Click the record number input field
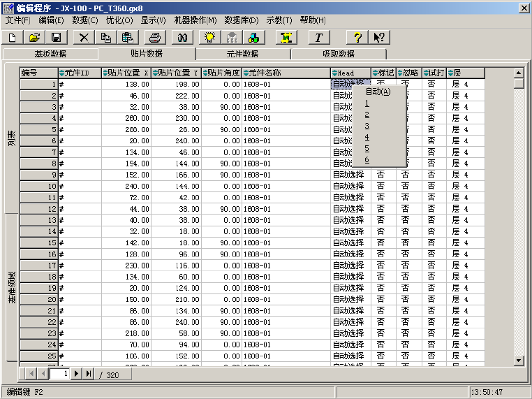This screenshot has height=399, width=532. pyautogui.click(x=60, y=374)
